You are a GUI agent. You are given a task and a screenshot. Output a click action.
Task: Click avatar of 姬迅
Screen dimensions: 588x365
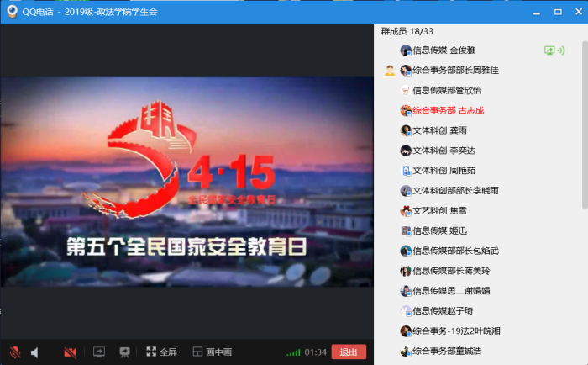406,230
